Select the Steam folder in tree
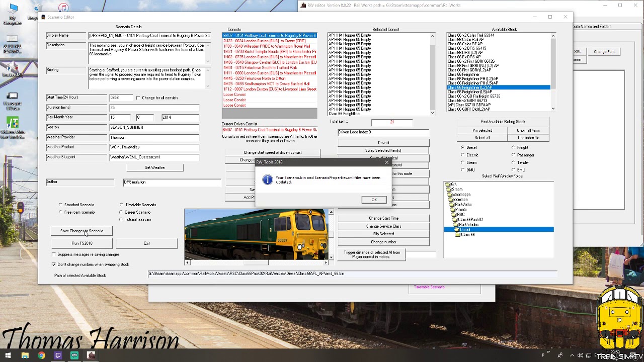 tap(457, 190)
